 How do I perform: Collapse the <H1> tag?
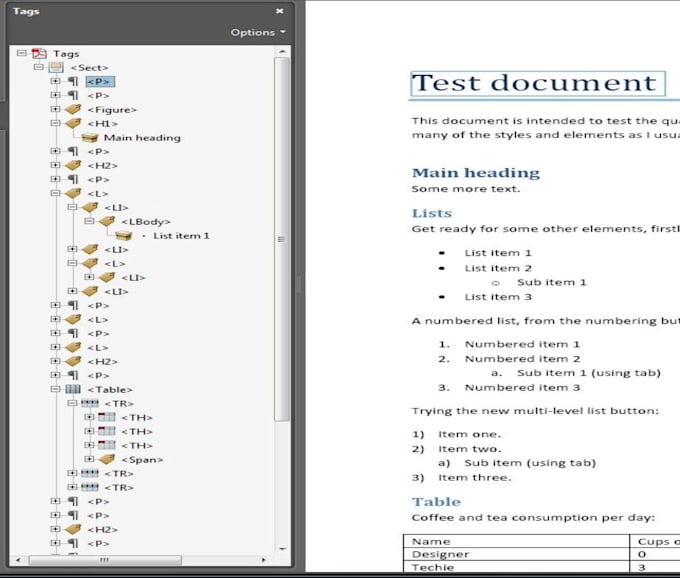[x=55, y=123]
